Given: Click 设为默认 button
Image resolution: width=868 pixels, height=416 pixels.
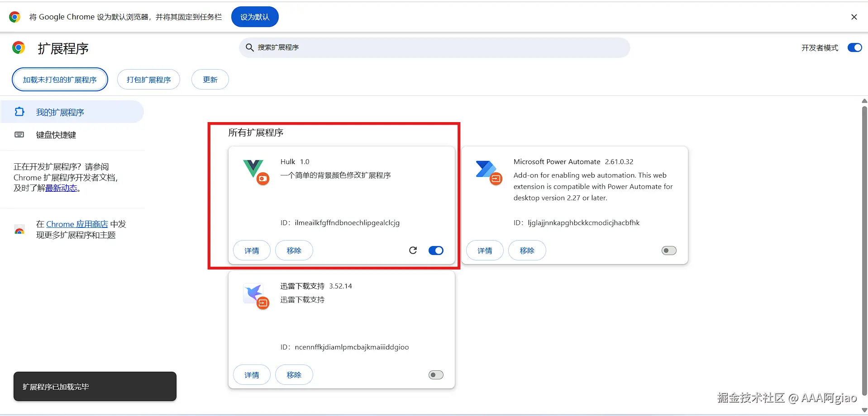Looking at the screenshot, I should (255, 17).
